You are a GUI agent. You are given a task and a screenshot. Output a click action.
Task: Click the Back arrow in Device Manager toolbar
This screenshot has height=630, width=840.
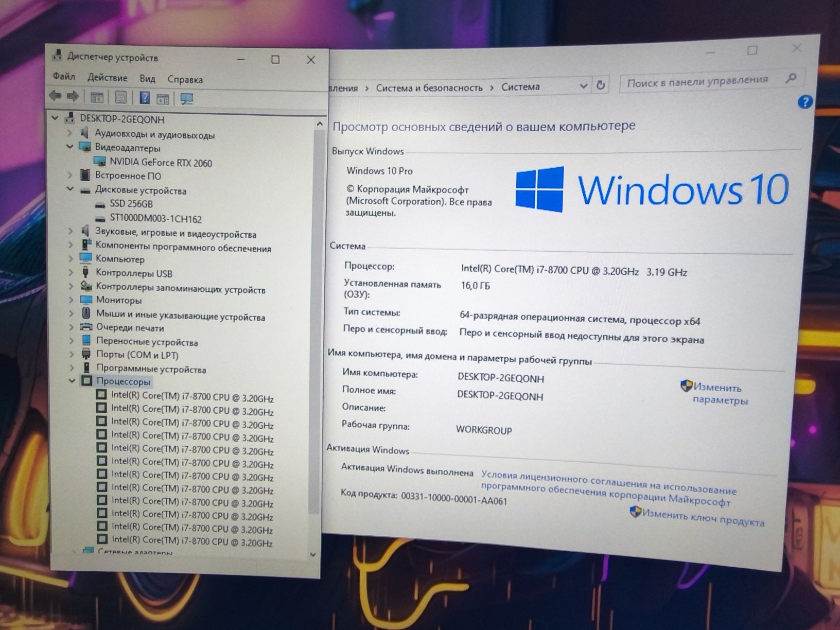pos(56,96)
